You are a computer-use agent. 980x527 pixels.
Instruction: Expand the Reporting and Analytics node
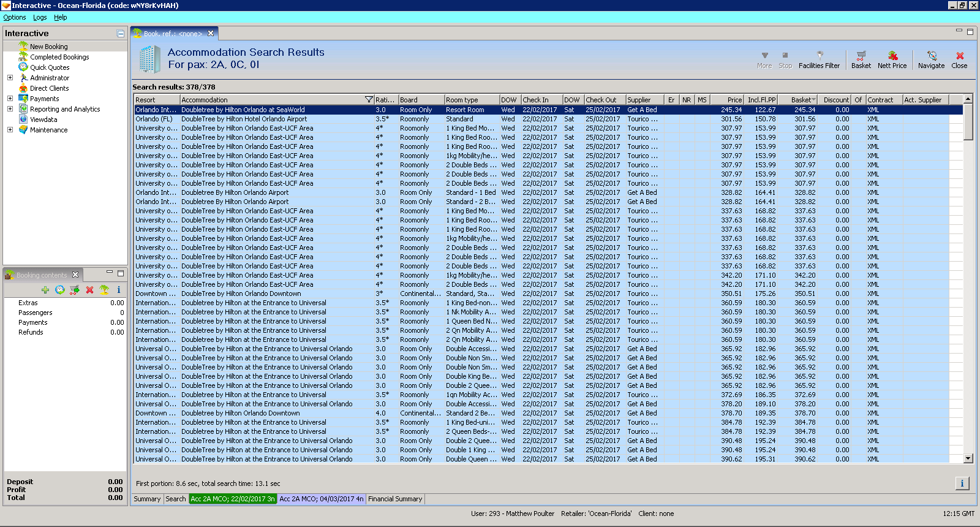pos(10,109)
